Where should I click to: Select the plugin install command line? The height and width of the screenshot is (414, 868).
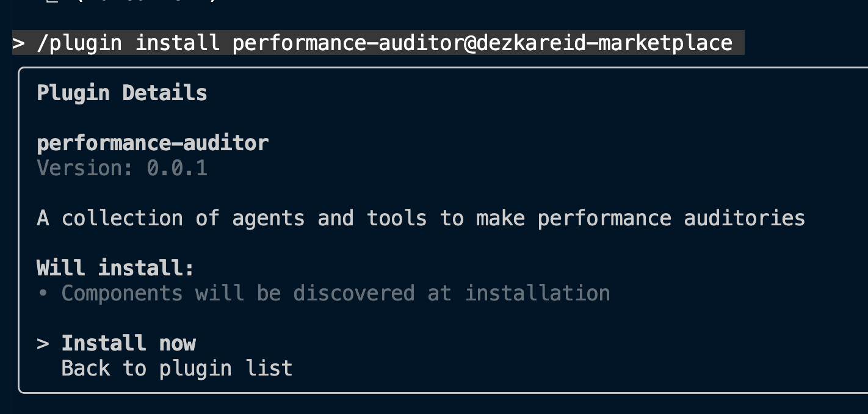coord(378,43)
